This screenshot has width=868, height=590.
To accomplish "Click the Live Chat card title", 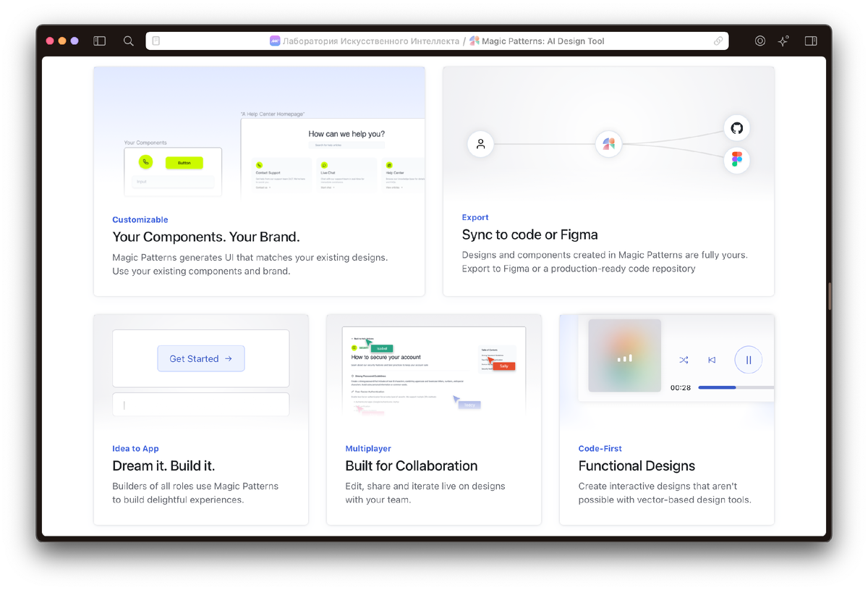I will click(328, 173).
